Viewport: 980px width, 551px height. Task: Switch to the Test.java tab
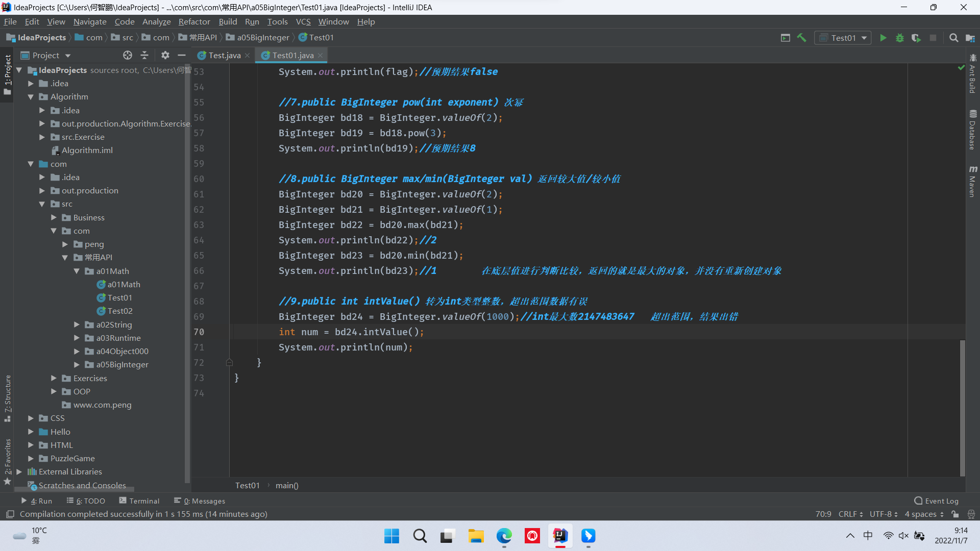tap(224, 55)
